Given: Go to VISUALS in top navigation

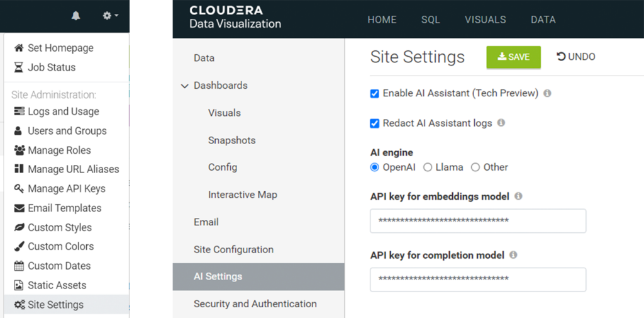Looking at the screenshot, I should coord(486,20).
